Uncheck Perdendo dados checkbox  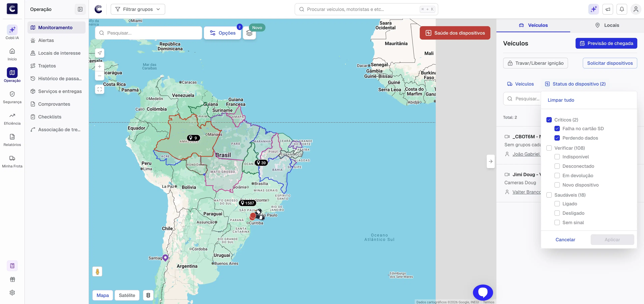point(557,138)
